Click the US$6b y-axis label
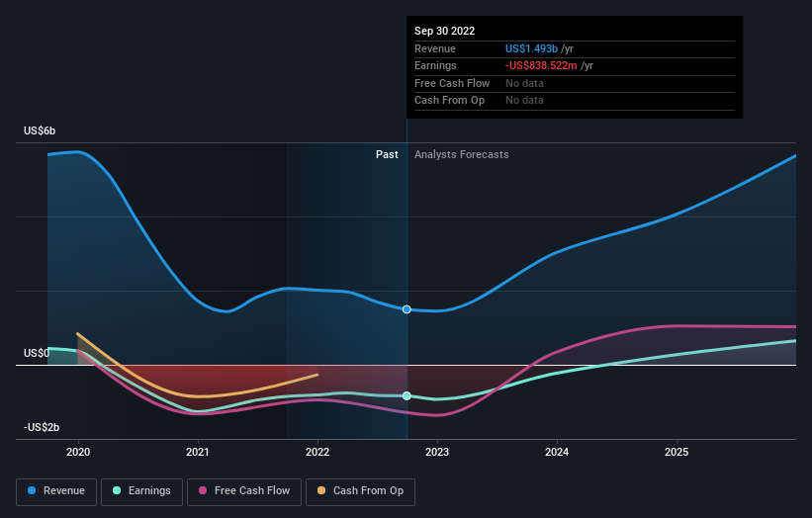812x518 pixels. click(40, 130)
